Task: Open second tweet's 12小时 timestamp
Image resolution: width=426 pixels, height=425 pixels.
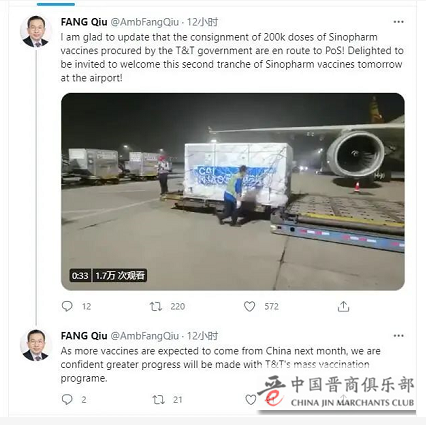Action: tap(202, 336)
